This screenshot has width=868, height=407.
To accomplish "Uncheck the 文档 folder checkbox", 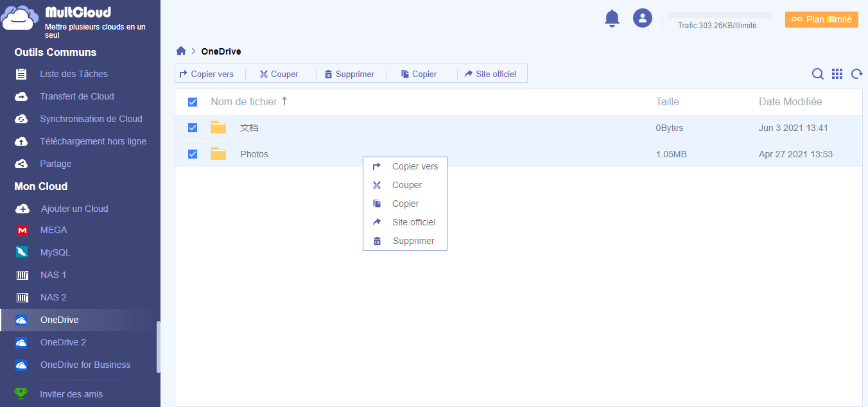I will (193, 128).
